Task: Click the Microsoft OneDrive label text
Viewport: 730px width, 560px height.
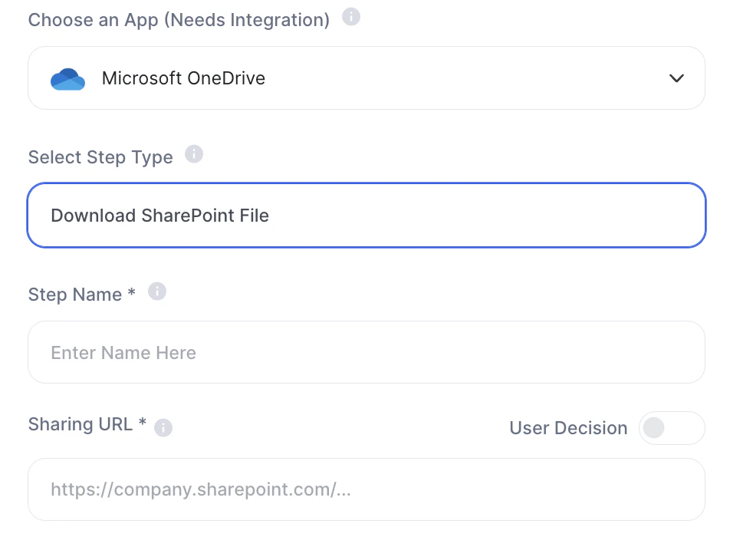Action: (x=183, y=78)
